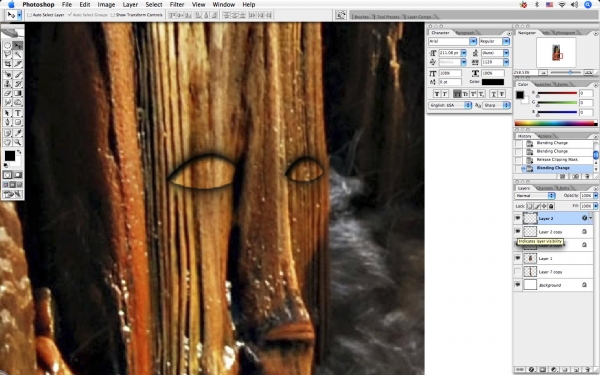This screenshot has width=600, height=375.
Task: Open the Spotlight search icon
Action: [588, 5]
